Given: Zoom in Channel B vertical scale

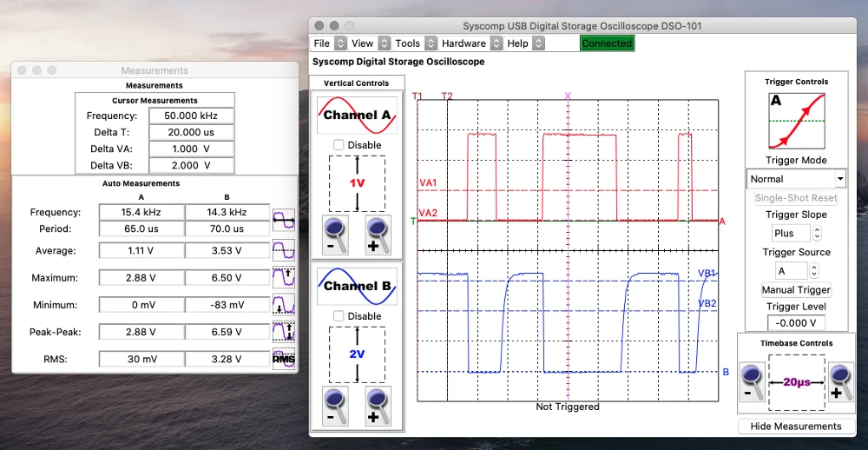Looking at the screenshot, I should tap(378, 407).
